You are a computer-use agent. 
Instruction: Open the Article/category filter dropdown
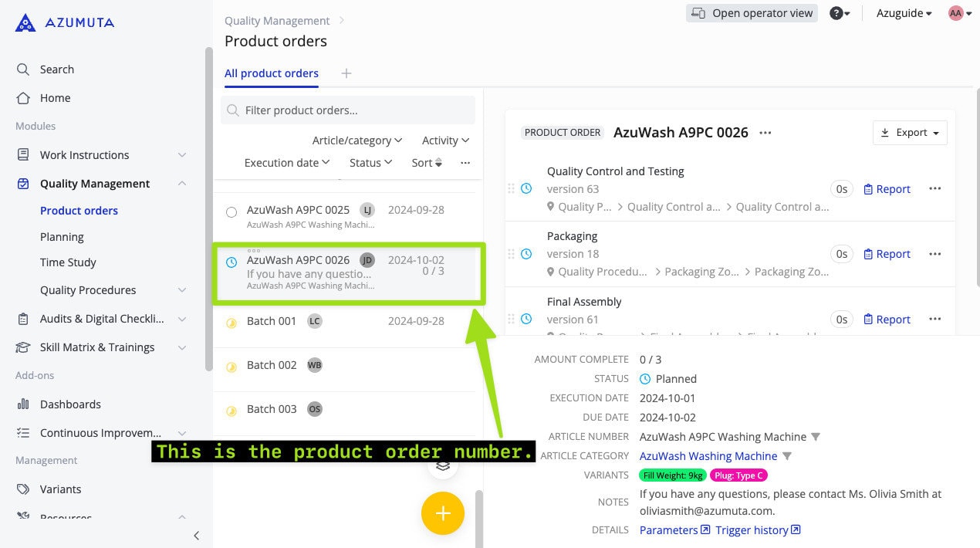357,140
